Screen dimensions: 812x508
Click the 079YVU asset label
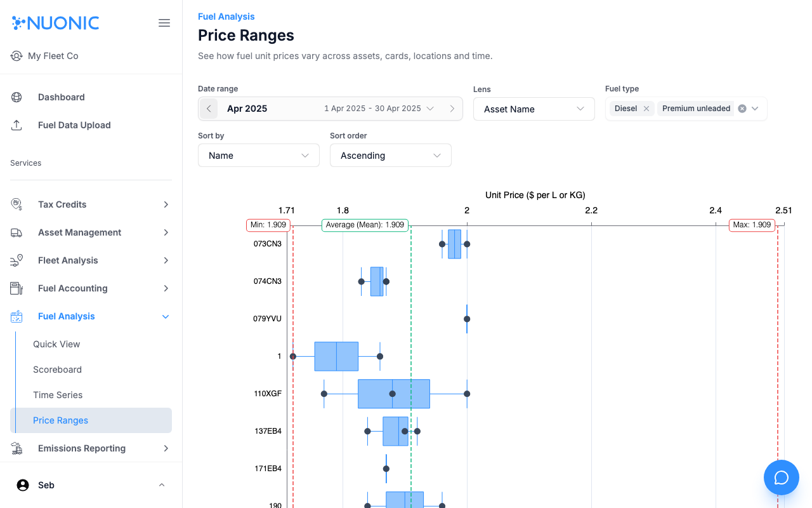[x=267, y=319]
